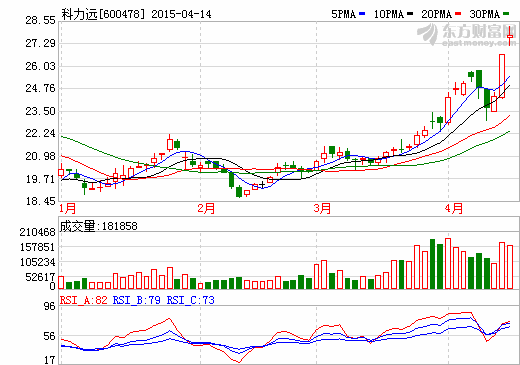Click the RSI_A:82 indicator label
This screenshot has height=365, width=520.
tap(84, 300)
